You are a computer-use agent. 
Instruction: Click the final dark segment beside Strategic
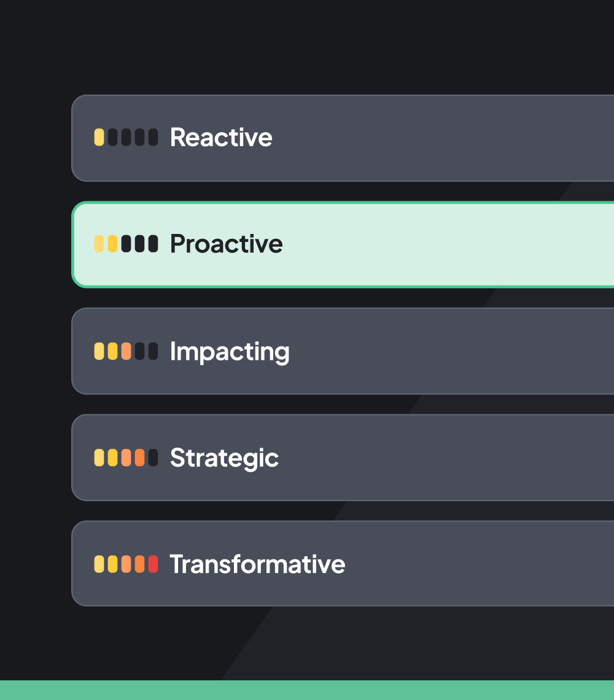(154, 457)
